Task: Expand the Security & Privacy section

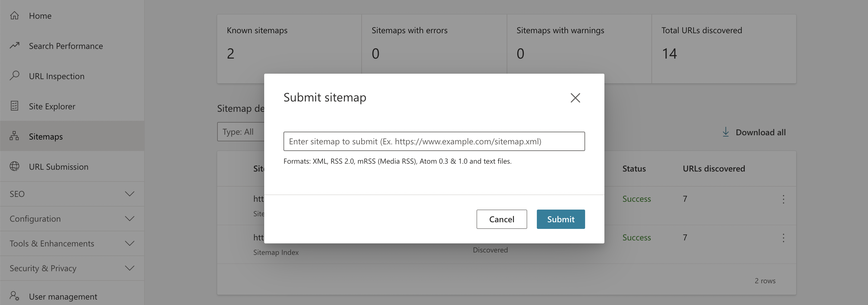Action: [72, 268]
